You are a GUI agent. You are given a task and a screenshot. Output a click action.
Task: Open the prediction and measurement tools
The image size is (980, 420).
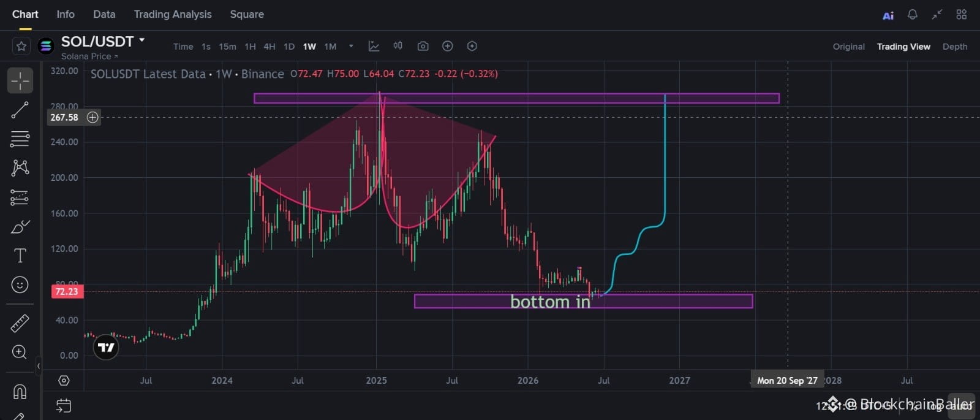(x=20, y=197)
